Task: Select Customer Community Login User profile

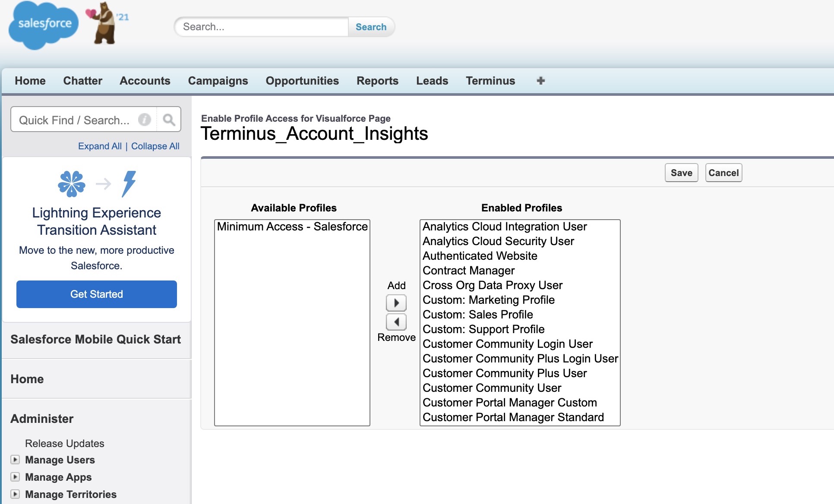Action: 520,344
